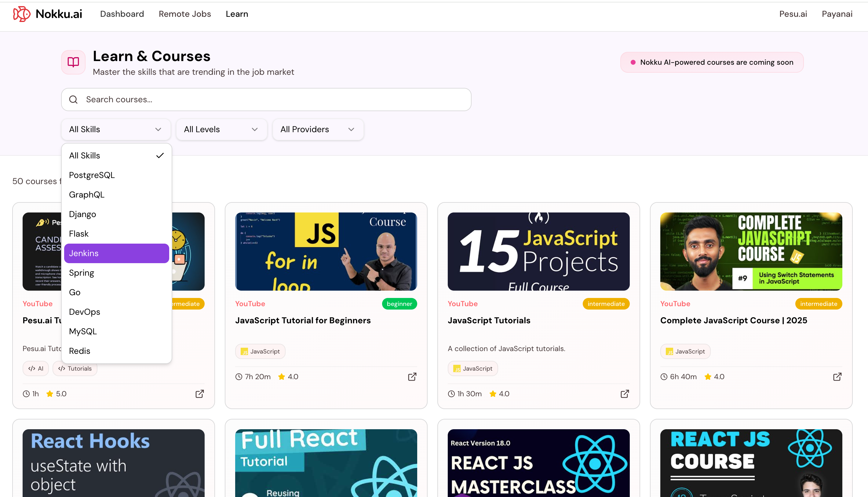Select the checked All Skills option
Image resolution: width=868 pixels, height=497 pixels.
click(x=116, y=156)
